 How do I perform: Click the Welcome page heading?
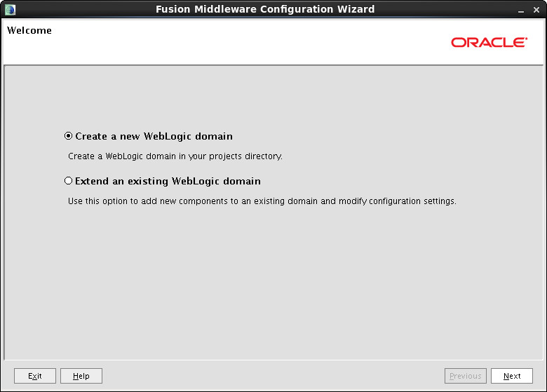point(29,30)
